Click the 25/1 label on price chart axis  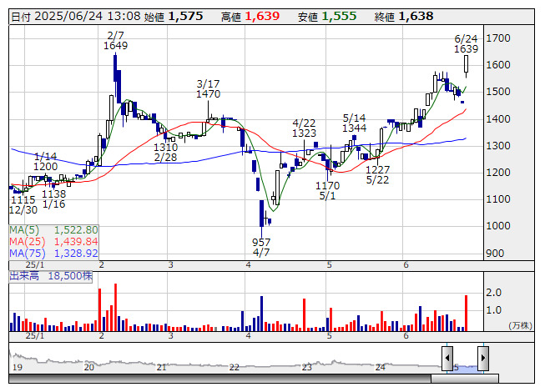click(35, 265)
